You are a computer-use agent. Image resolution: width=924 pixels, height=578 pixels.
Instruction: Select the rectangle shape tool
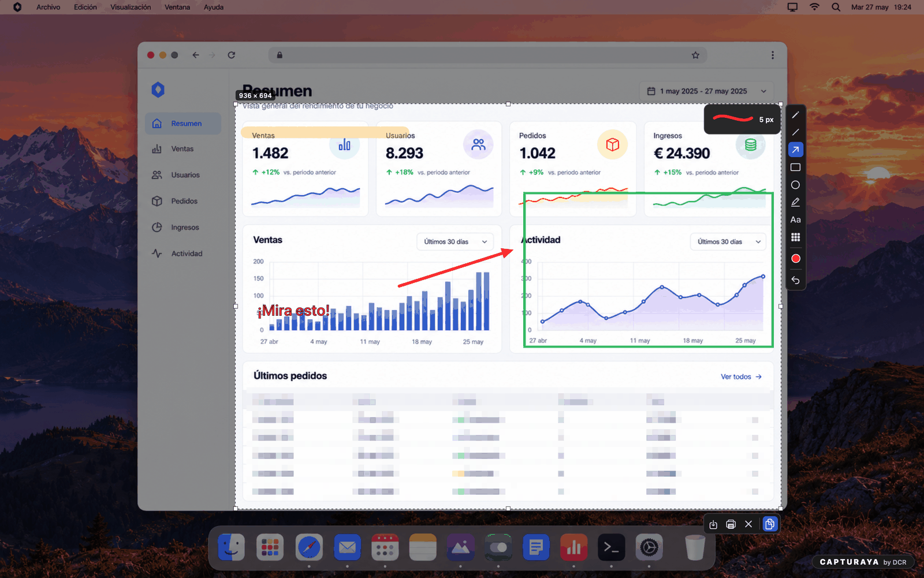[x=795, y=167]
